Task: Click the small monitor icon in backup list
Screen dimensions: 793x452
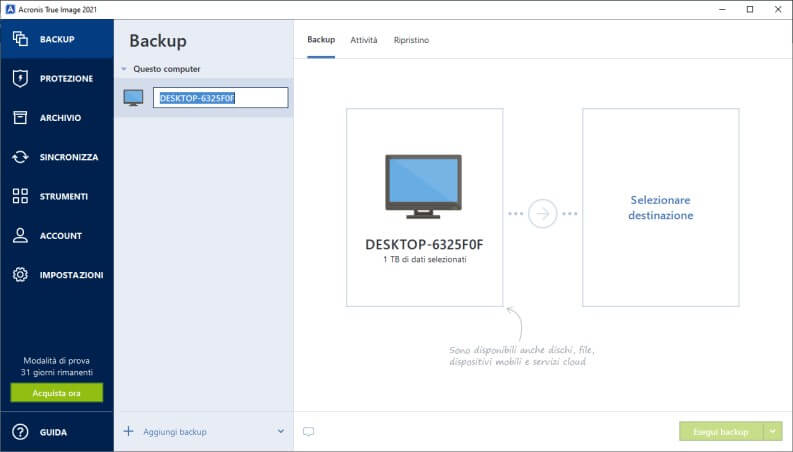Action: 134,98
